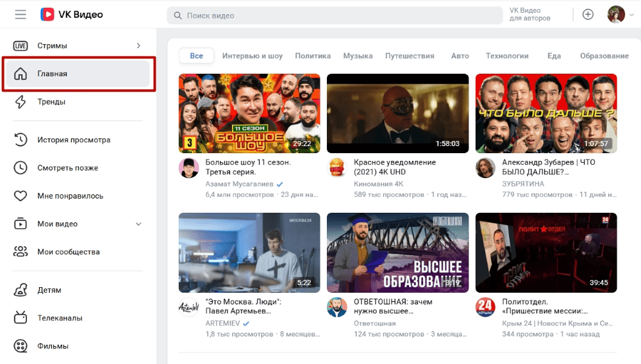This screenshot has height=364, width=641.
Task: Open the hamburger menu icon
Action: [x=21, y=15]
